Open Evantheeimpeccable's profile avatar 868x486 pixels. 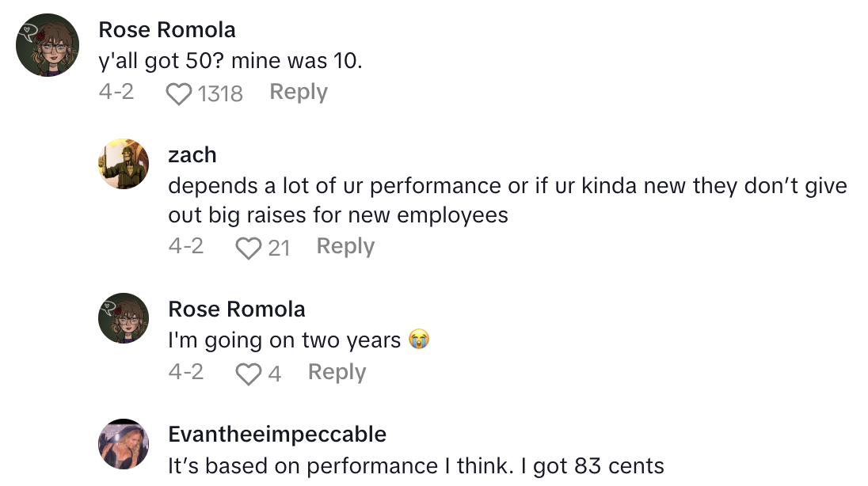tap(124, 444)
